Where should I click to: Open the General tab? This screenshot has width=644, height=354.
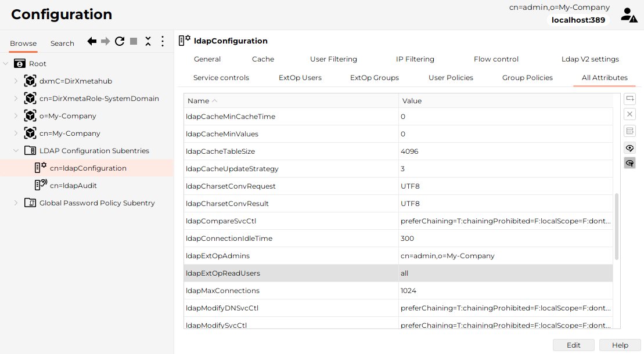207,59
